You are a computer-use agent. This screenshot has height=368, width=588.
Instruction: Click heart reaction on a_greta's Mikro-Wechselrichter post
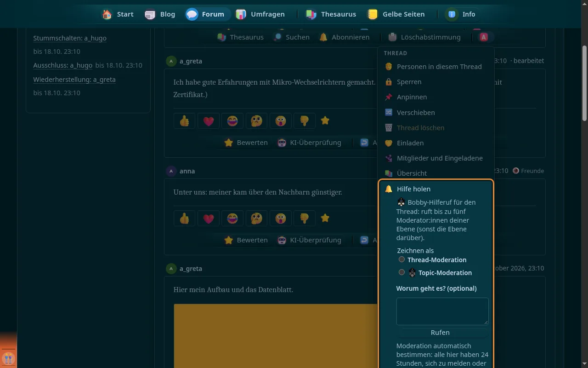[209, 121]
